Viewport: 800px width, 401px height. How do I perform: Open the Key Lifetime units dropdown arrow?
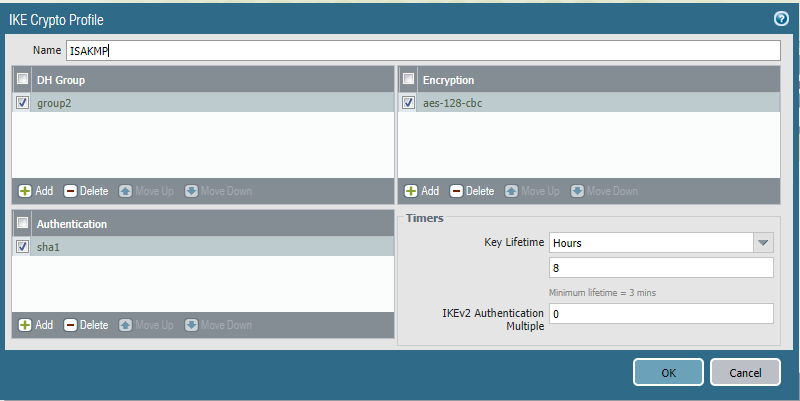763,243
